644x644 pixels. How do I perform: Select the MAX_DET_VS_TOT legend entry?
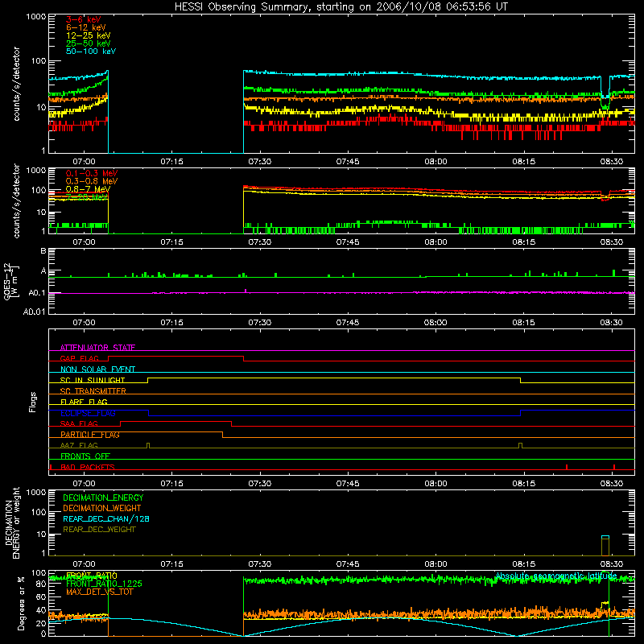99,592
